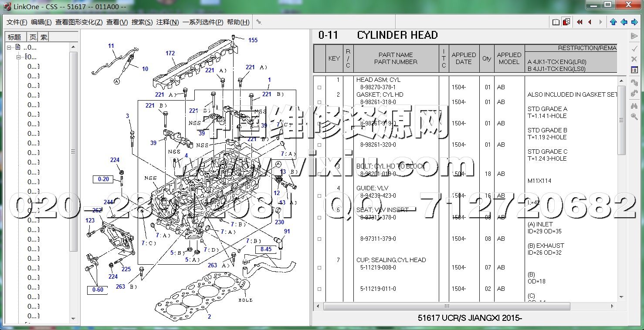The width and height of the screenshot is (644, 330).
Task: Tick the checkbox for part 8-98261-320-0
Action: pyautogui.click(x=319, y=145)
